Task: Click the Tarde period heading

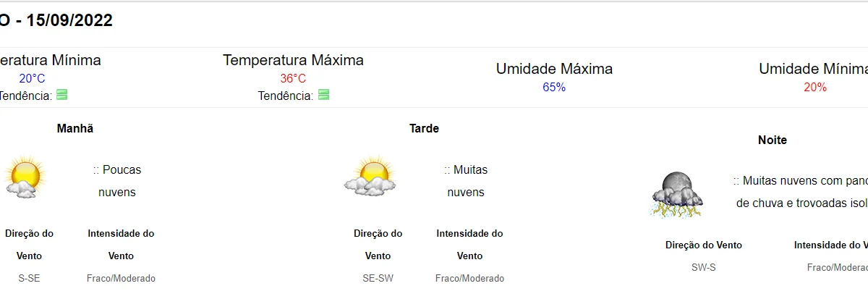Action: (x=424, y=128)
